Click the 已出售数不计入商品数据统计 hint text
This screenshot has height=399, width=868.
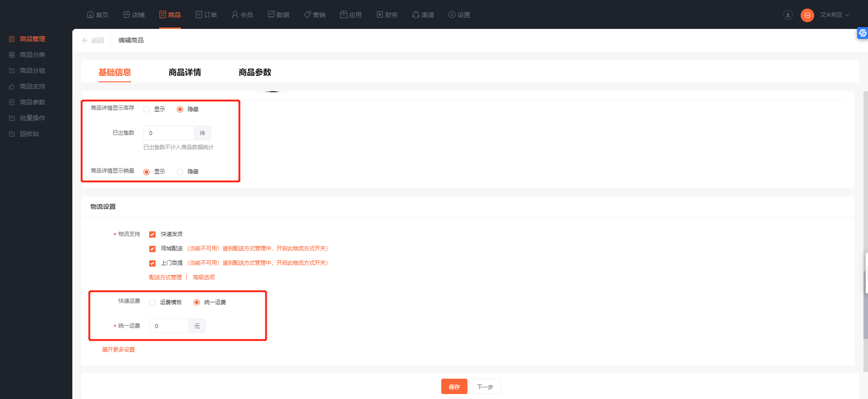click(x=179, y=147)
